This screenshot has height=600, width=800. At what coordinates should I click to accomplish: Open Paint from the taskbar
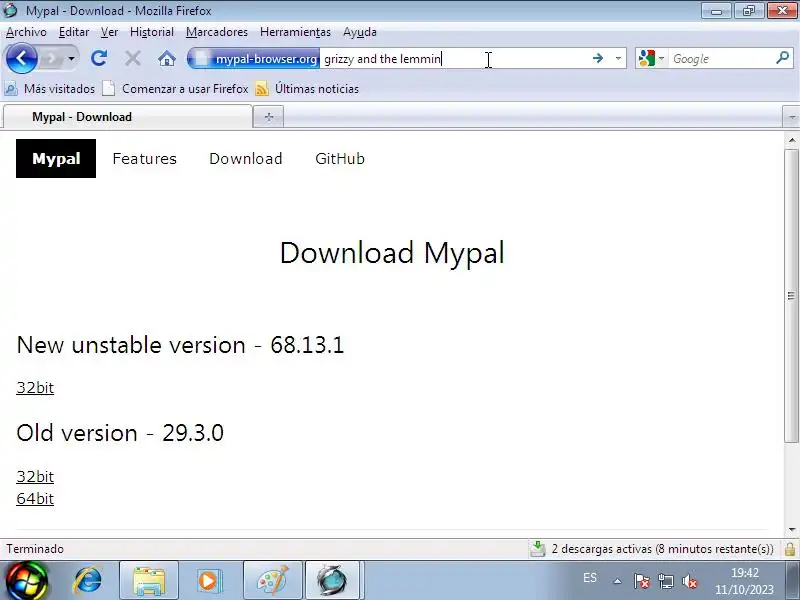click(273, 581)
